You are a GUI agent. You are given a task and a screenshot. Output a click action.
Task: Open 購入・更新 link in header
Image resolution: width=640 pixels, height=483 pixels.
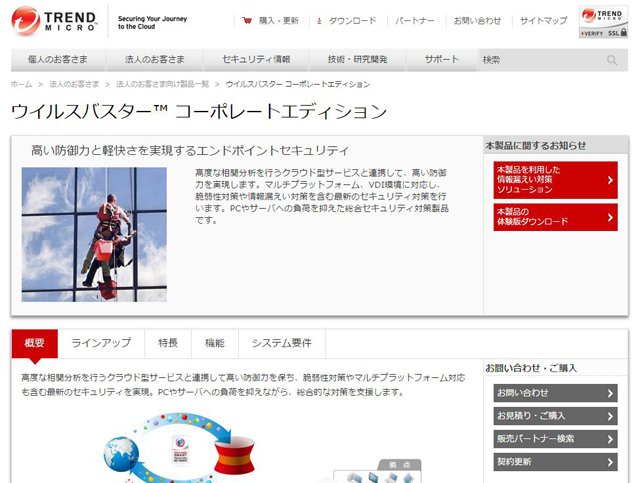(279, 21)
